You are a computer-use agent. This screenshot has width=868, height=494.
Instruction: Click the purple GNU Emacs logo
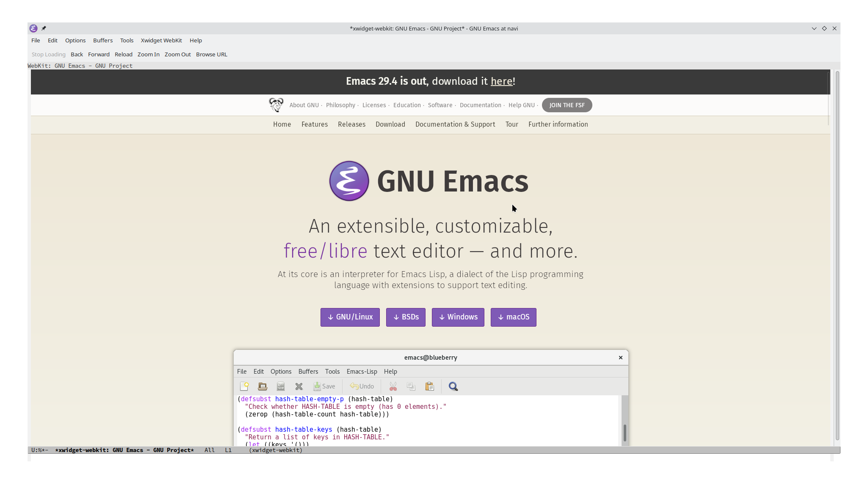[x=349, y=181]
